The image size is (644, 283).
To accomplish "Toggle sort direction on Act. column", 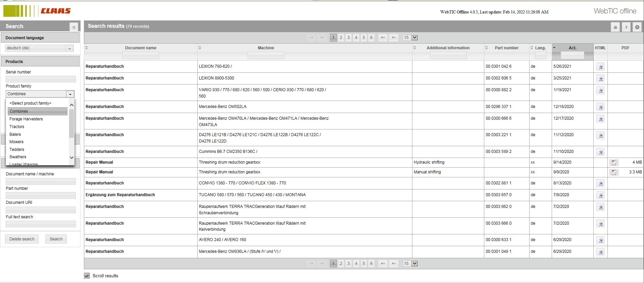I will pos(554,48).
